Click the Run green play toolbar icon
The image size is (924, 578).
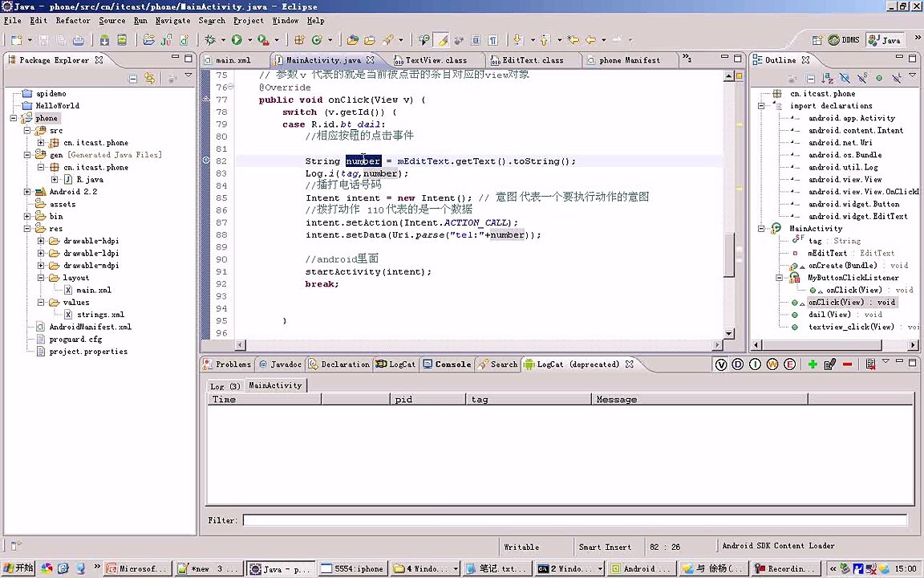(237, 40)
